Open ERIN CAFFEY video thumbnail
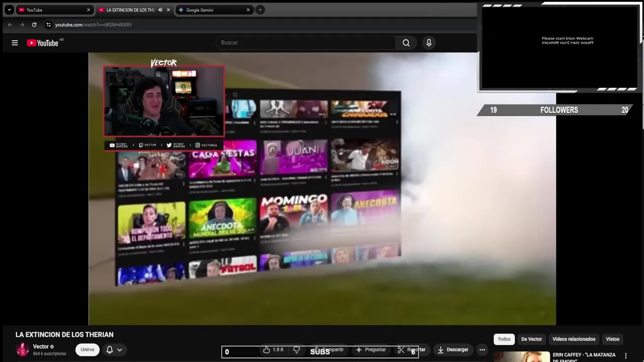 (x=522, y=356)
